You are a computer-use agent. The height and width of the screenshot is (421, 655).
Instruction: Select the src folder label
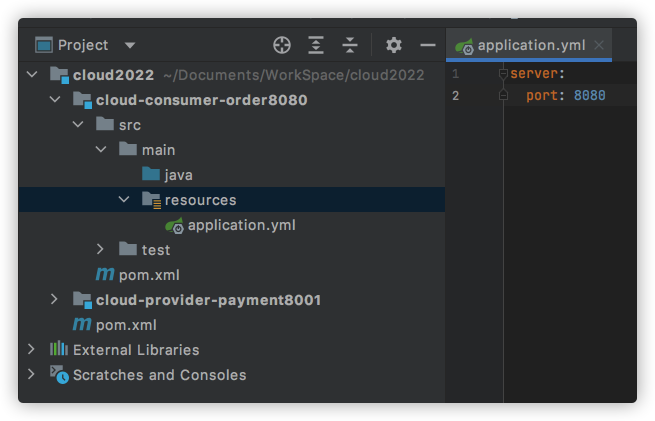130,125
